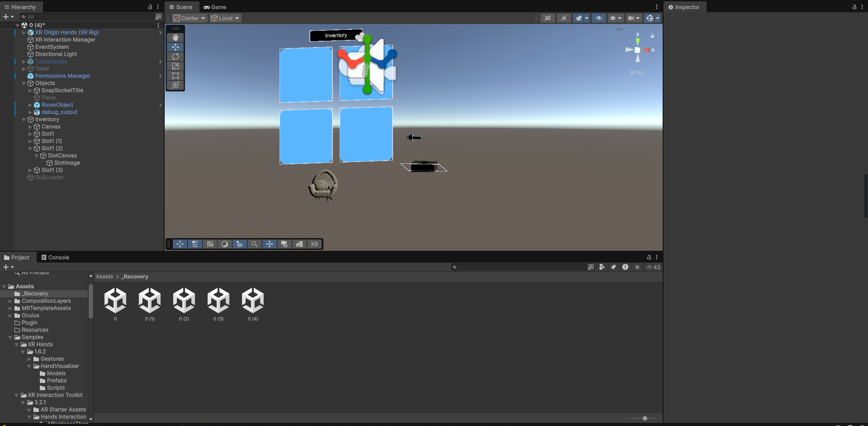
Task: Select the Move tool in scene toolbar
Action: pyautogui.click(x=175, y=47)
